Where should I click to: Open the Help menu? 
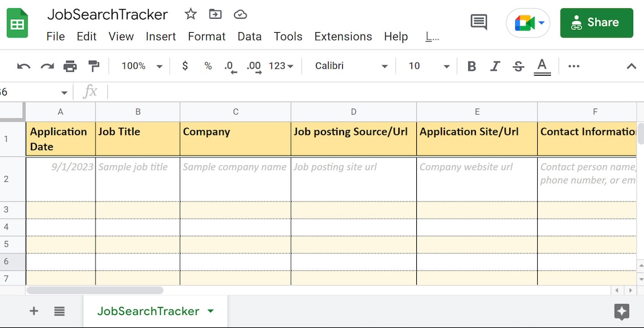(x=396, y=36)
